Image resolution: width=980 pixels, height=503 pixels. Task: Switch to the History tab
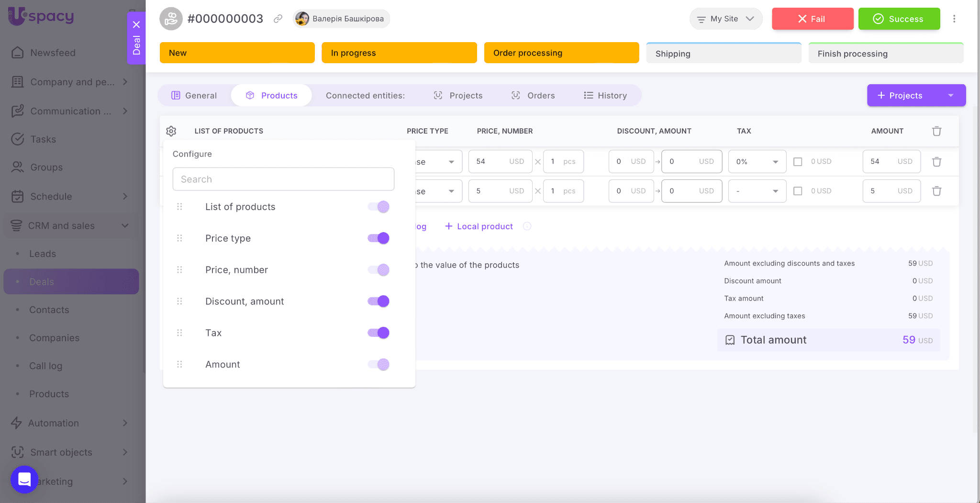[605, 95]
